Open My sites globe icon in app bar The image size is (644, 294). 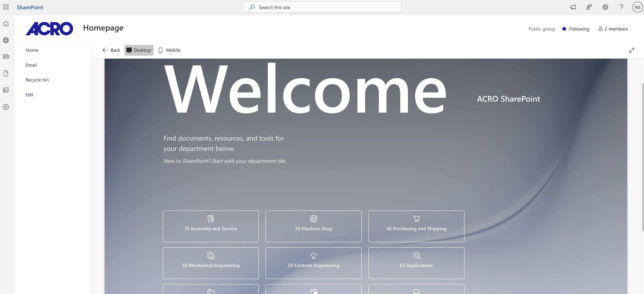(x=6, y=40)
